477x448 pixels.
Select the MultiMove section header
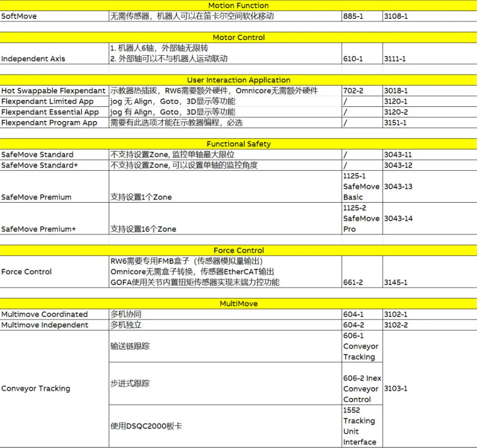click(238, 304)
